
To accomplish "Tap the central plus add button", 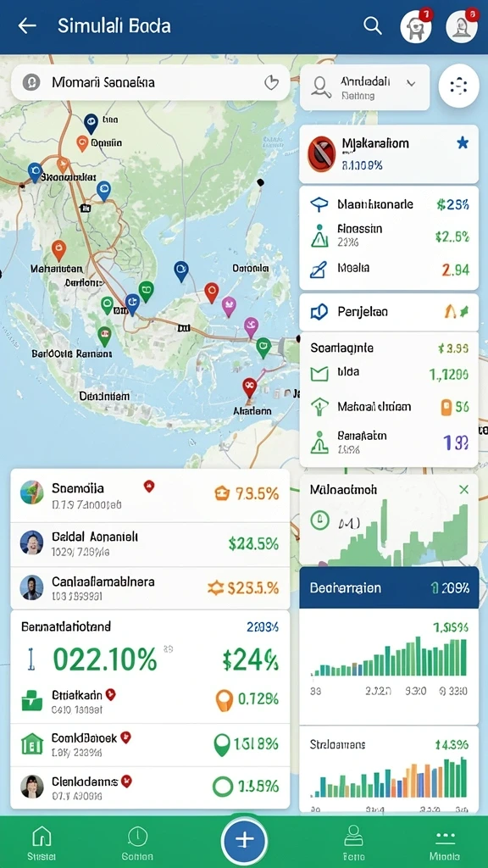I will 244,840.
